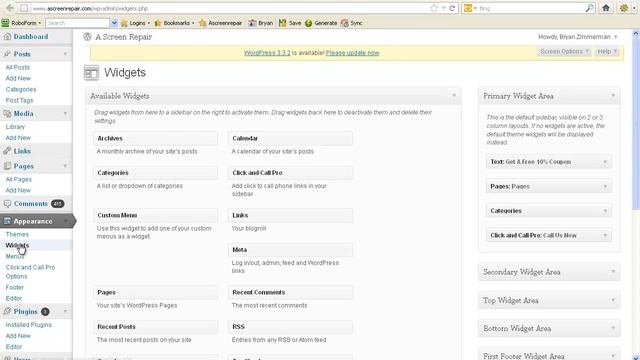This screenshot has width=640, height=360.
Task: Open the Media menu section
Action: pos(24,113)
